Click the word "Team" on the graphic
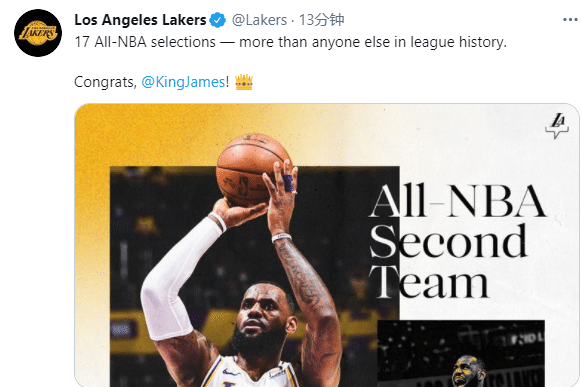The width and height of the screenshot is (582, 387). tap(429, 282)
